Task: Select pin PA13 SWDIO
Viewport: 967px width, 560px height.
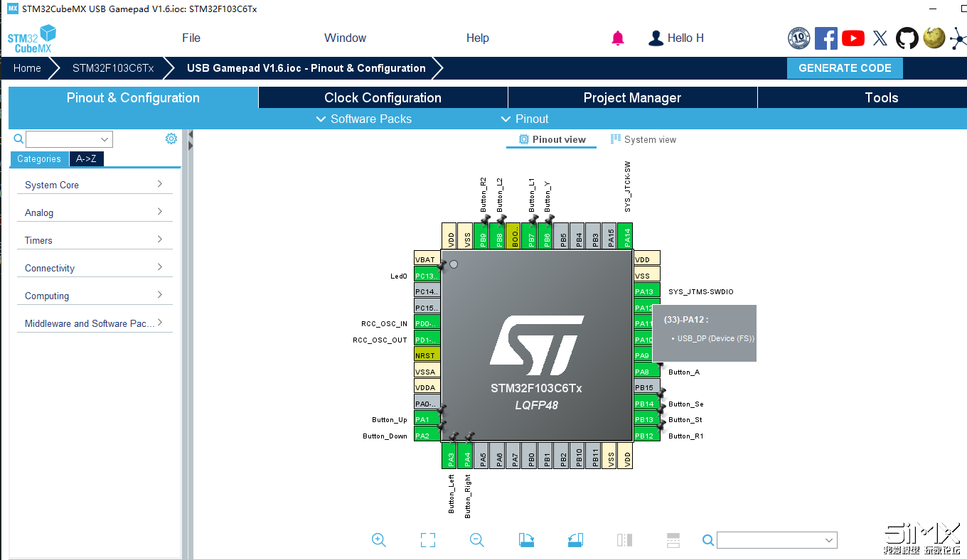Action: coord(647,291)
